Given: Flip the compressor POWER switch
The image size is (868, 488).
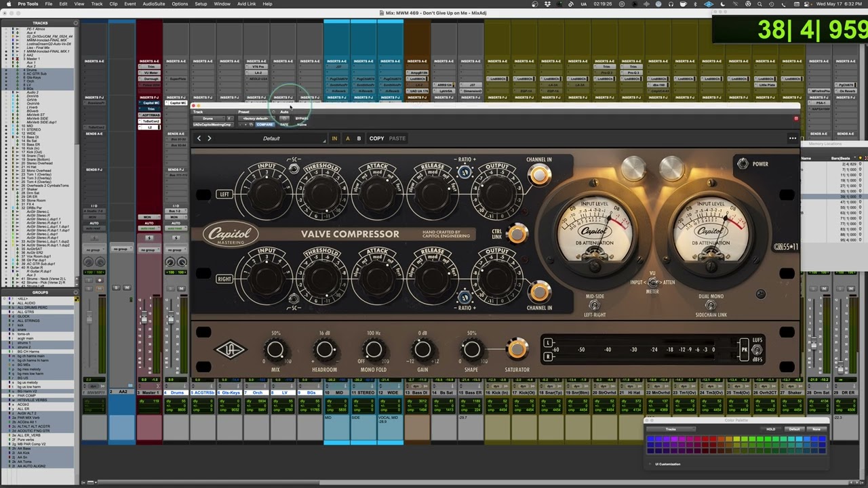Looking at the screenshot, I should [743, 164].
